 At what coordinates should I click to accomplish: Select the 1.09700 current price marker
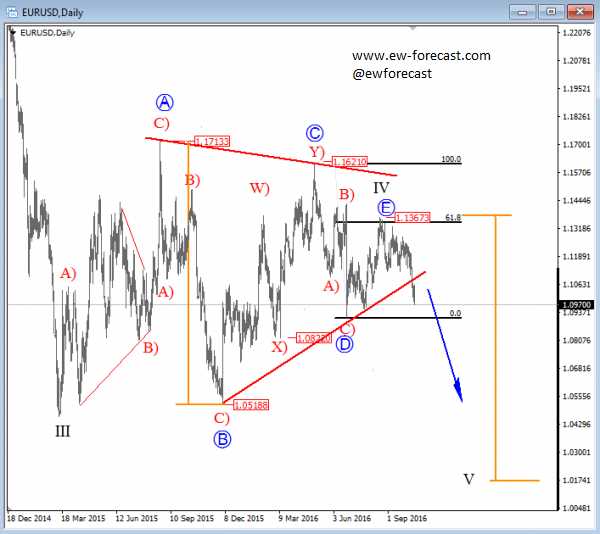(578, 304)
